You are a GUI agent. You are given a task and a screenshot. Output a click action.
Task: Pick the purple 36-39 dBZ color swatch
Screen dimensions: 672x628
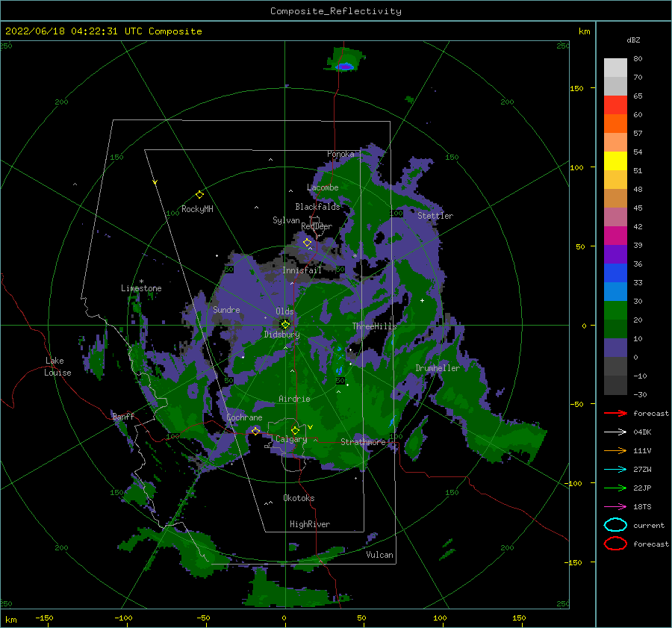tap(615, 255)
